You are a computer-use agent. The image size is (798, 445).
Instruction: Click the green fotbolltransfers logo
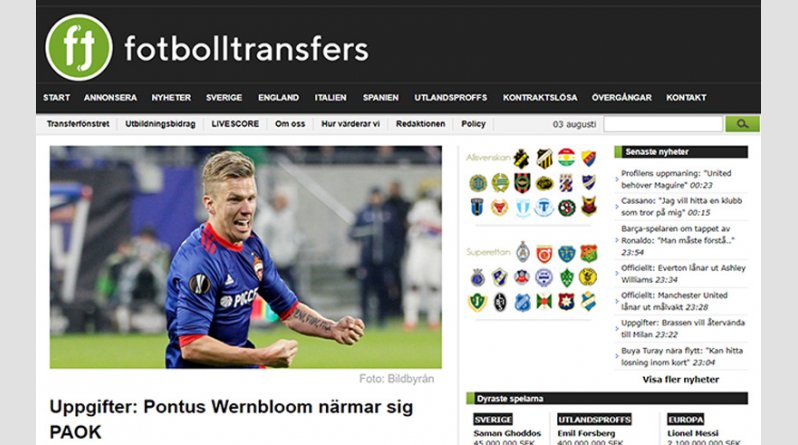coord(79,47)
